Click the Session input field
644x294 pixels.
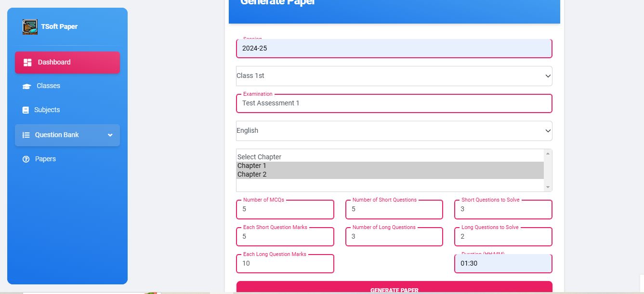click(394, 49)
